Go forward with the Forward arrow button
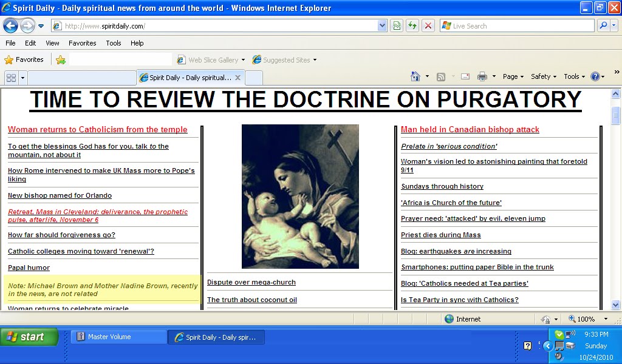Image resolution: width=622 pixels, height=364 pixels. tap(27, 26)
